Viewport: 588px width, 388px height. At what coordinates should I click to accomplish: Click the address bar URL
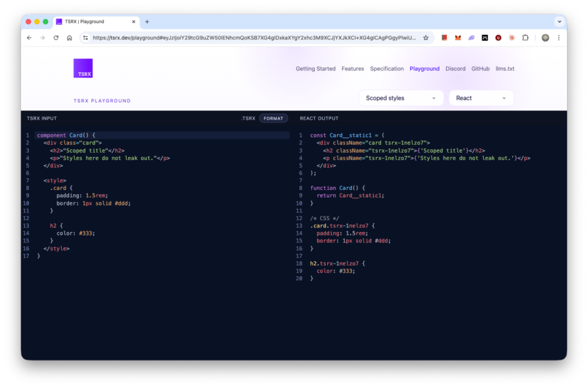[254, 38]
